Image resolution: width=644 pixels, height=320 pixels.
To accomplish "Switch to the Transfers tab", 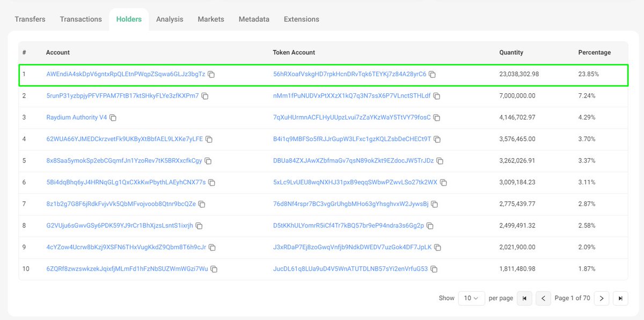I will 30,19.
